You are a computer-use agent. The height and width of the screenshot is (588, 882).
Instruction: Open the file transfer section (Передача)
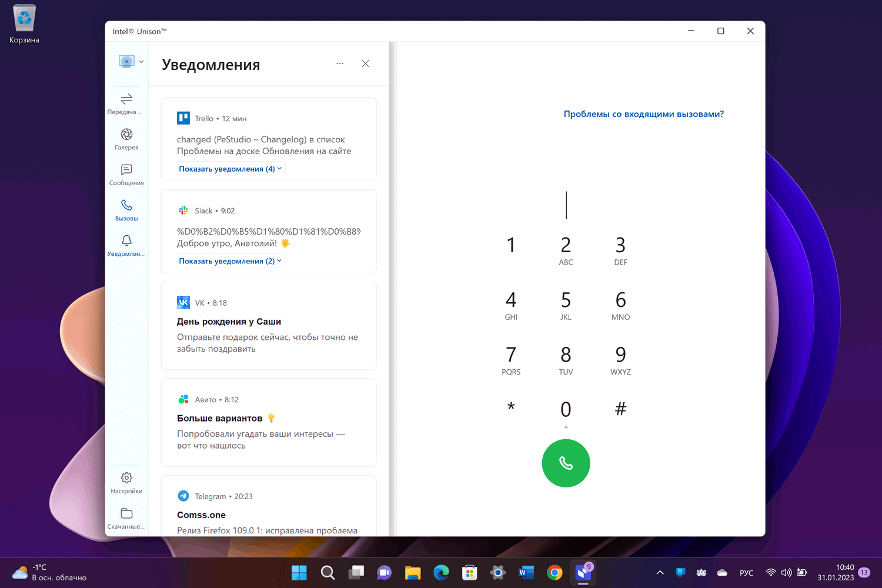point(126,103)
